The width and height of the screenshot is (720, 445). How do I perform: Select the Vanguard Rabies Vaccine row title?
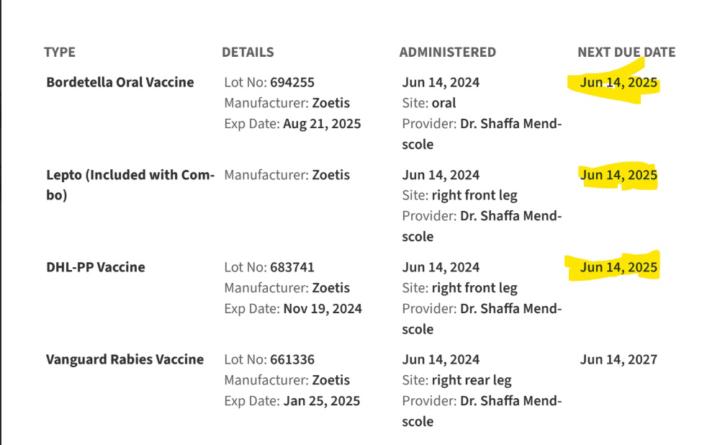click(125, 359)
